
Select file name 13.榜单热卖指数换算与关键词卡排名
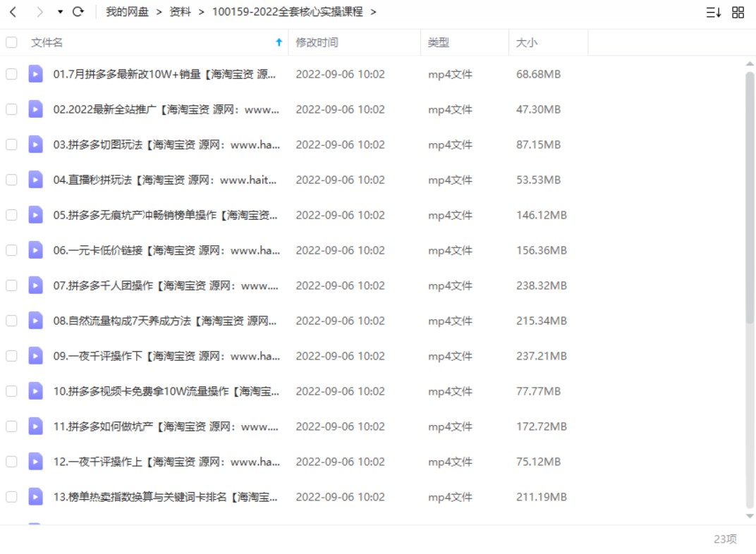tap(165, 497)
